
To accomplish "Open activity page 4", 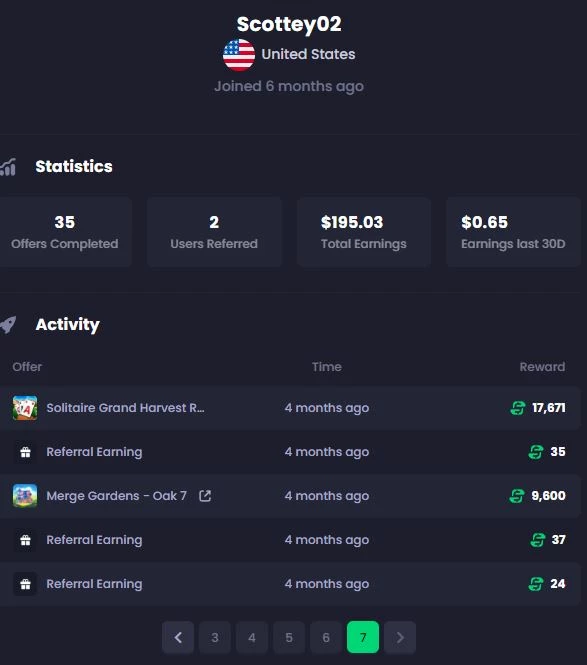I will click(252, 637).
